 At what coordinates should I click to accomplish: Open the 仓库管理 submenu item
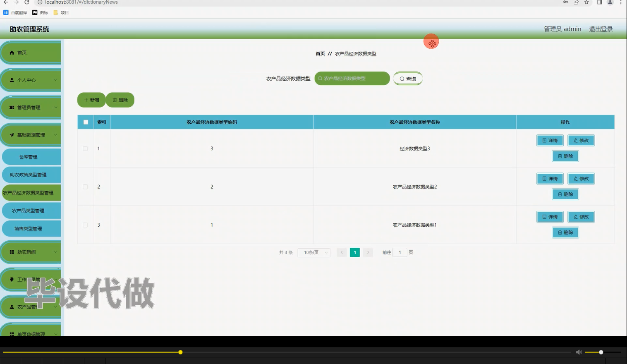pos(31,157)
